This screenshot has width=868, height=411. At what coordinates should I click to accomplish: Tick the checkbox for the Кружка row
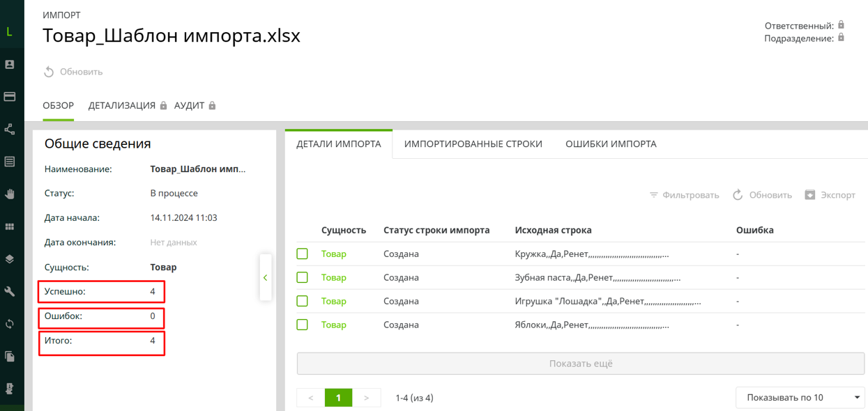pos(303,254)
